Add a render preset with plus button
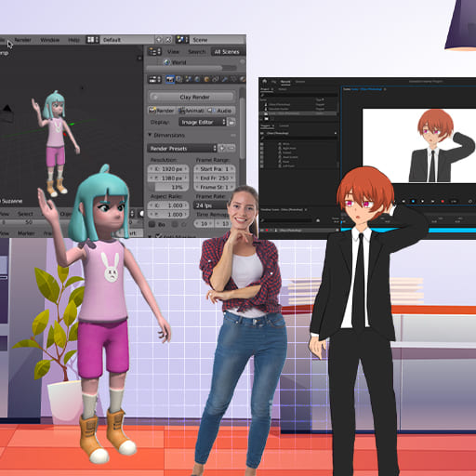The image size is (476, 476). [x=222, y=149]
